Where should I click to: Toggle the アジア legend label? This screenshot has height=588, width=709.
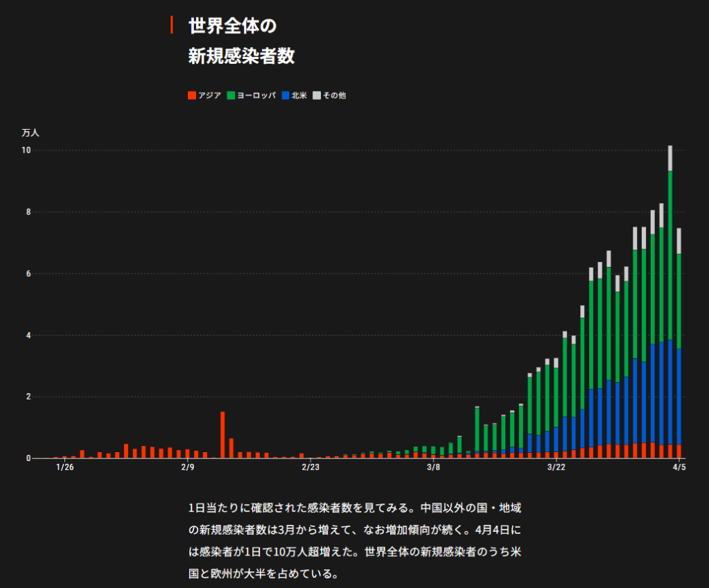(x=209, y=96)
